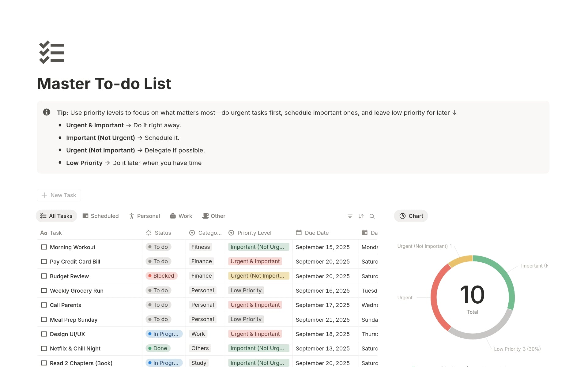Image resolution: width=588 pixels, height=367 pixels.
Task: Click the Status column header icon
Action: point(148,233)
